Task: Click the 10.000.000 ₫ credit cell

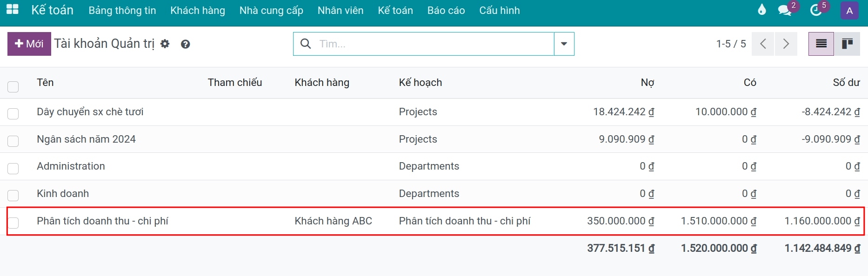Action: click(726, 112)
